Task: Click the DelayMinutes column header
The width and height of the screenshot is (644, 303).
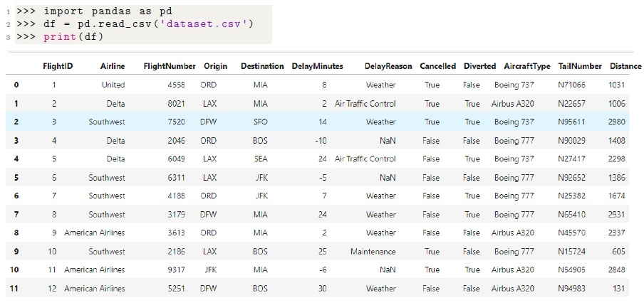Action: pos(317,66)
